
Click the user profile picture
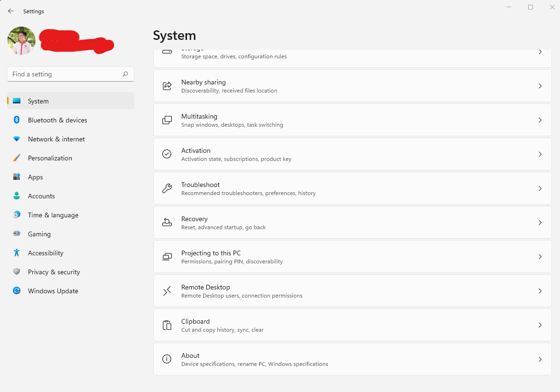pyautogui.click(x=21, y=41)
